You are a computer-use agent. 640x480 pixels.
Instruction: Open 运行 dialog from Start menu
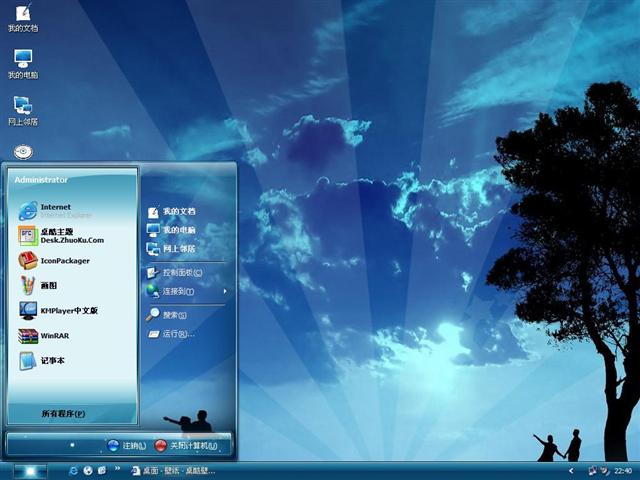click(177, 334)
